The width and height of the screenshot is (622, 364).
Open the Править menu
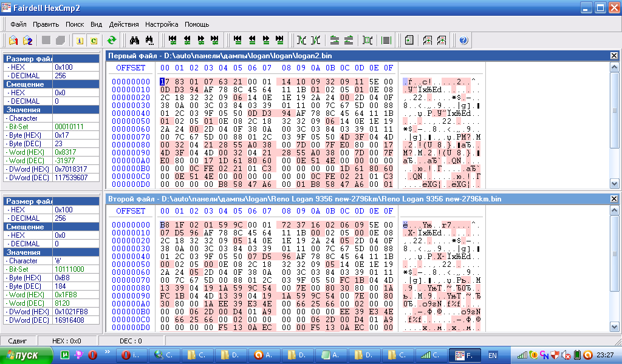point(46,24)
